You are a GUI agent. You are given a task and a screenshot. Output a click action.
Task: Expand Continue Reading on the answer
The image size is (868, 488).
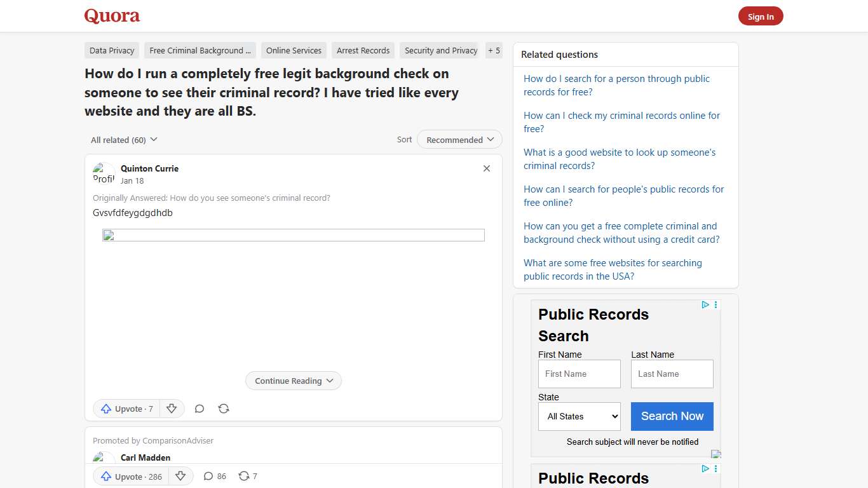click(x=293, y=381)
